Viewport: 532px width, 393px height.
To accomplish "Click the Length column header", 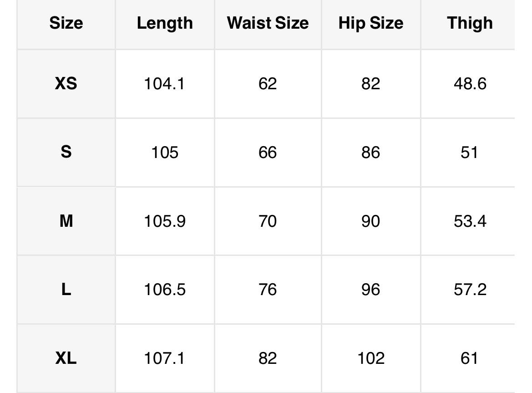I will pyautogui.click(x=165, y=23).
